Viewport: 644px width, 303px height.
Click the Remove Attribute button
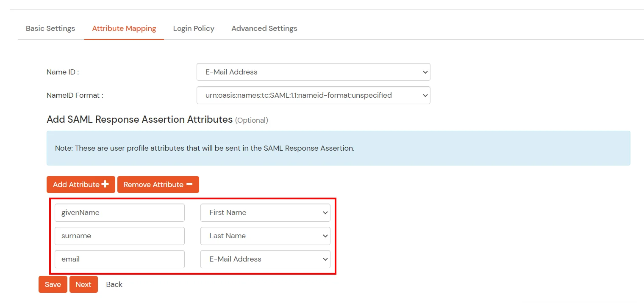[158, 185]
